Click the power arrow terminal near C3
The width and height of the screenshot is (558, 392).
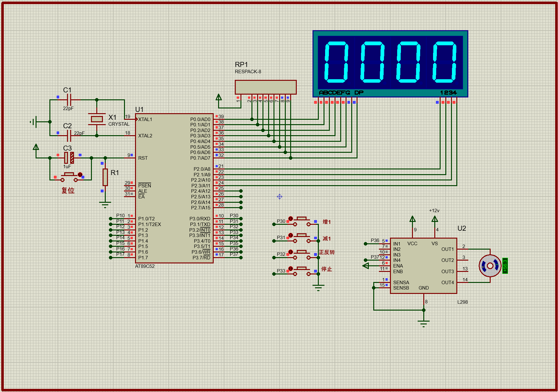click(x=36, y=147)
